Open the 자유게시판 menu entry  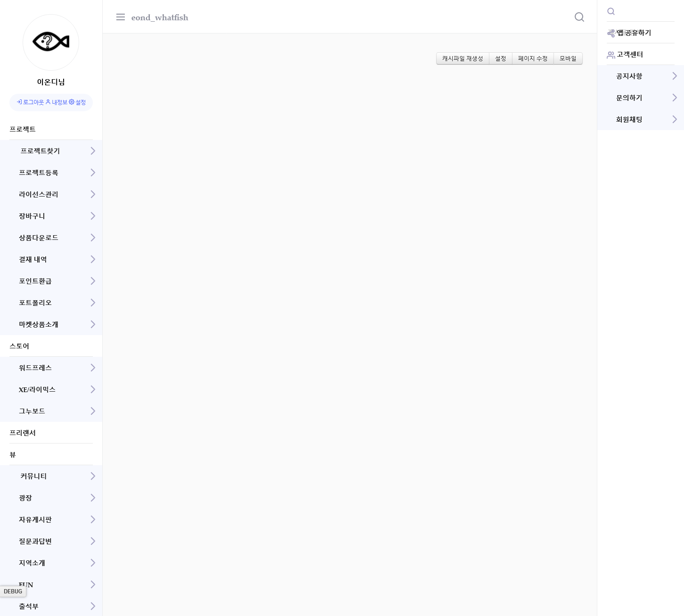(x=35, y=519)
